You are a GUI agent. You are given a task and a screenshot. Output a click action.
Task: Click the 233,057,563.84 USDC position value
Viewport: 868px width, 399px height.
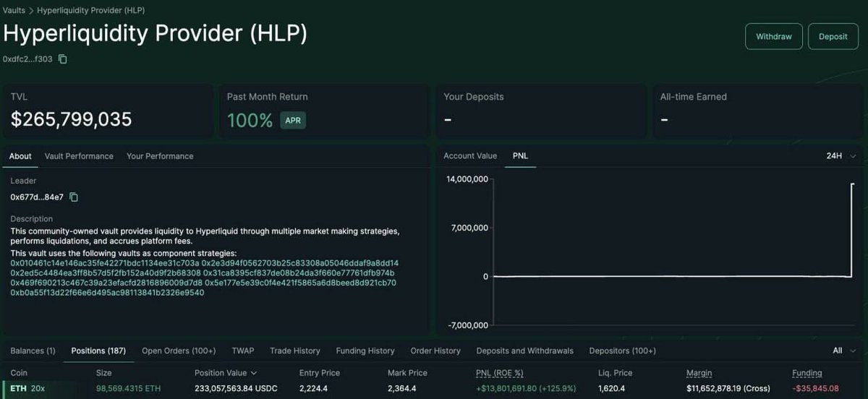(x=236, y=389)
